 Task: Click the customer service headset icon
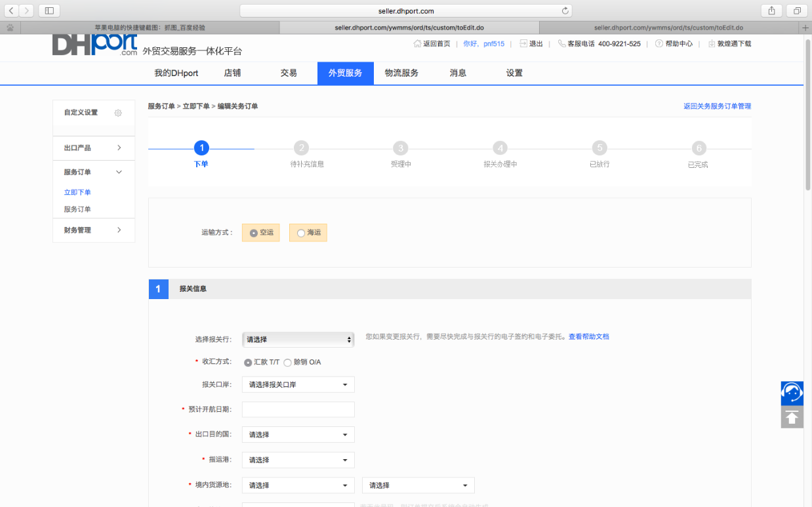(792, 393)
